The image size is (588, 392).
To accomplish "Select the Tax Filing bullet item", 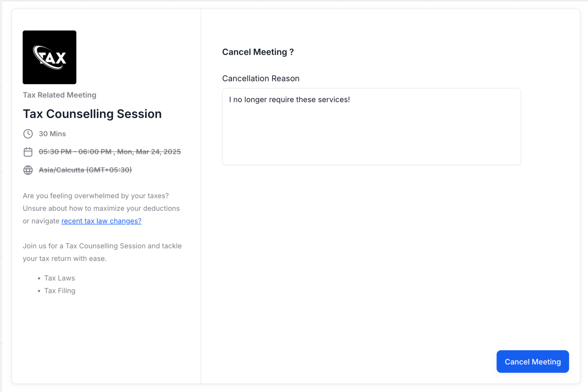I will pos(60,291).
